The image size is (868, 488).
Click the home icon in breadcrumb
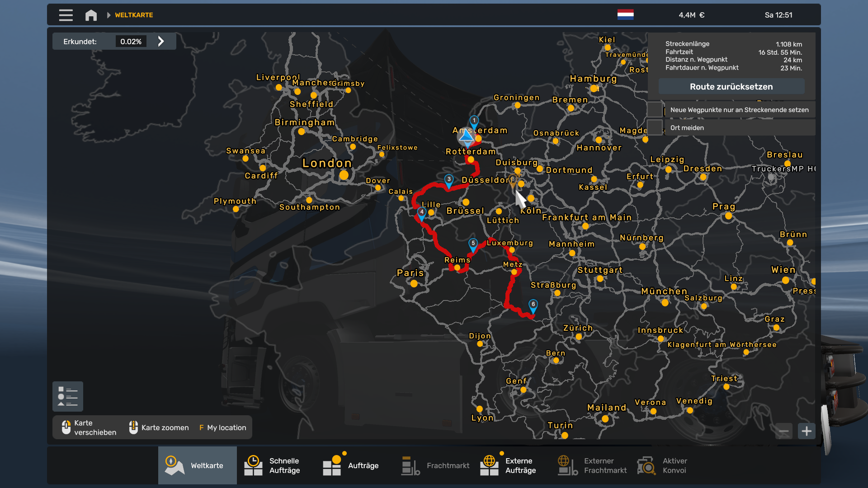click(91, 15)
